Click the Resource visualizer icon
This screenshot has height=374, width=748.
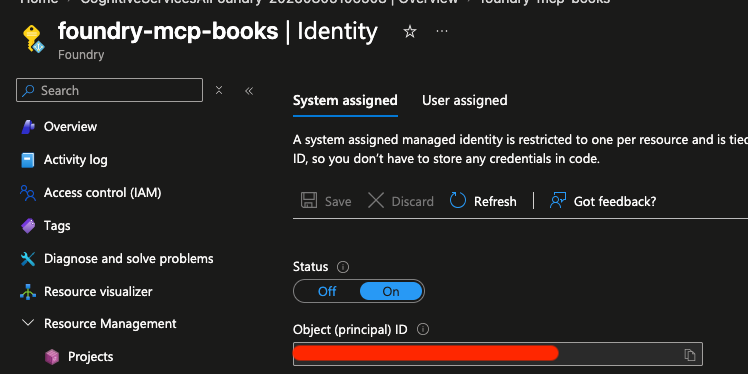[x=28, y=291]
